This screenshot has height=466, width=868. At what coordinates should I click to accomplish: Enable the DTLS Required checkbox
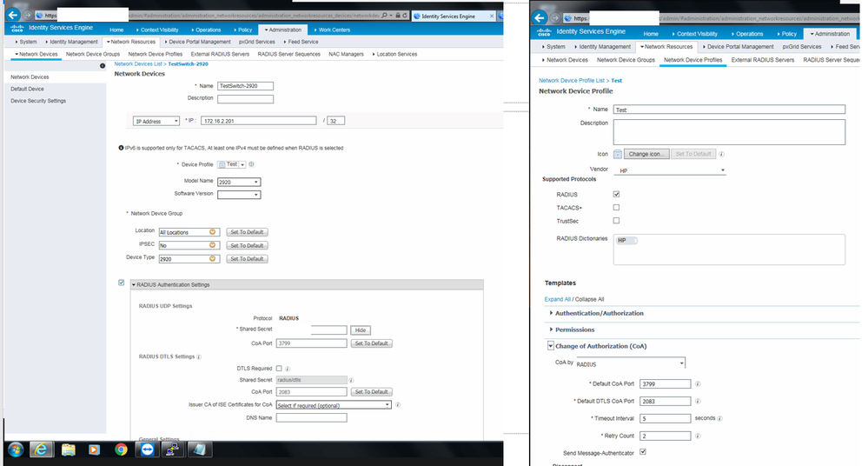pos(279,369)
